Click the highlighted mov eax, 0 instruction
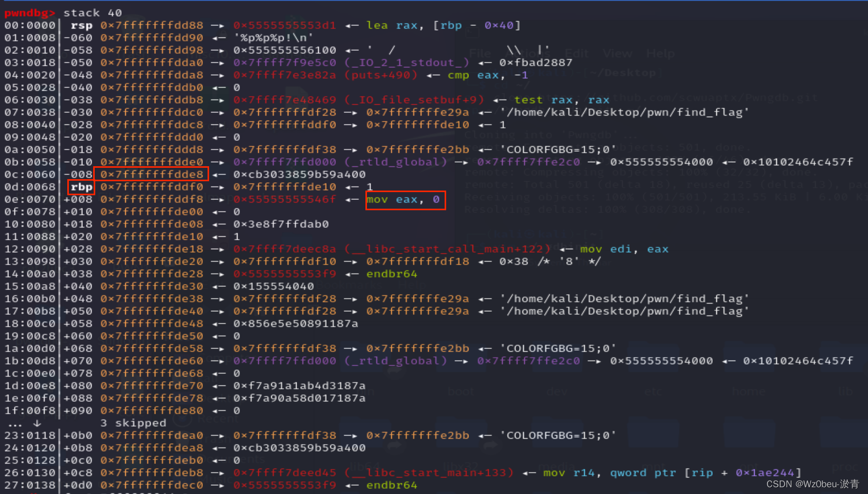 (x=405, y=200)
